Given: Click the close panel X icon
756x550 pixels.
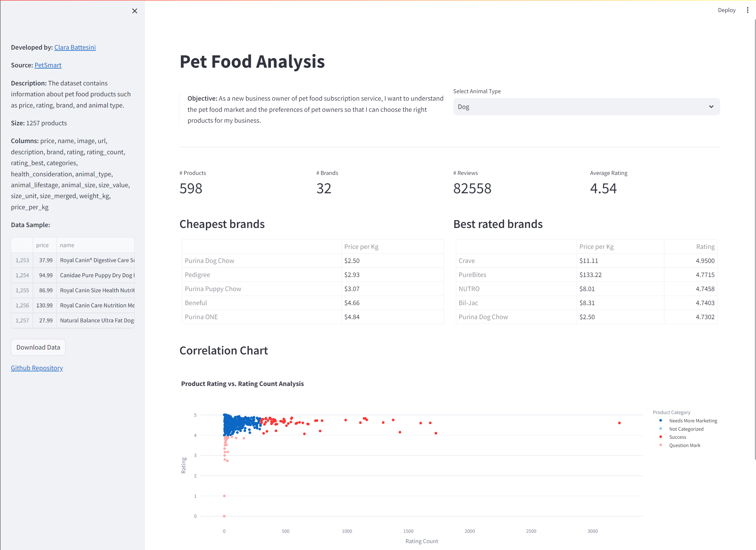Looking at the screenshot, I should 134,11.
